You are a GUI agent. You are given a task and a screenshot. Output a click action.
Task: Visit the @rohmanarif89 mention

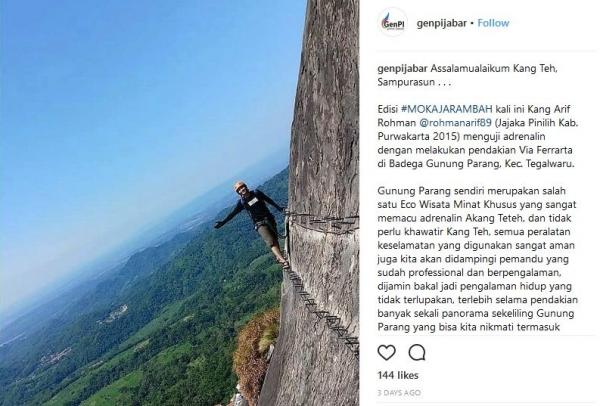click(x=455, y=123)
